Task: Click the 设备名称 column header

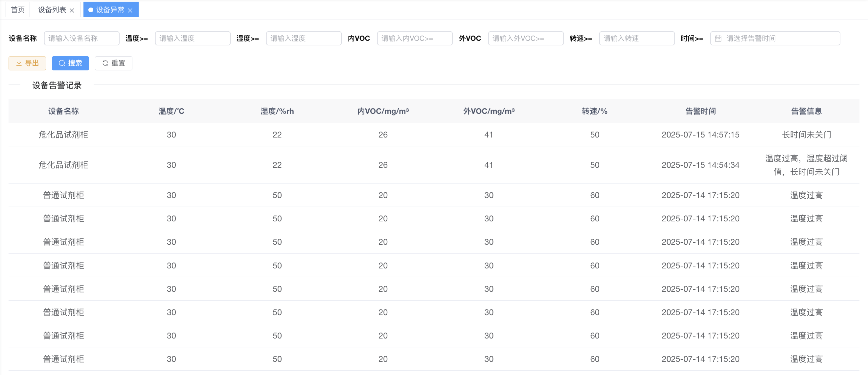Action: [63, 111]
